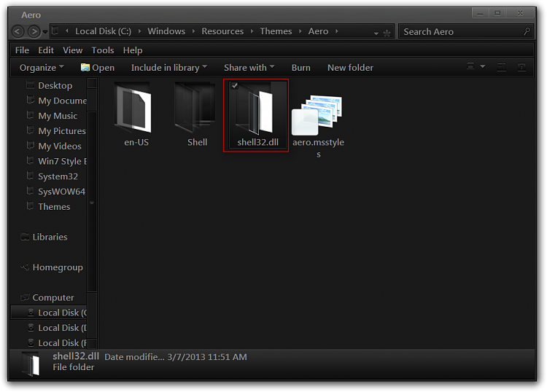547x392 pixels.
Task: Click the computer icon in address bar
Action: point(55,31)
